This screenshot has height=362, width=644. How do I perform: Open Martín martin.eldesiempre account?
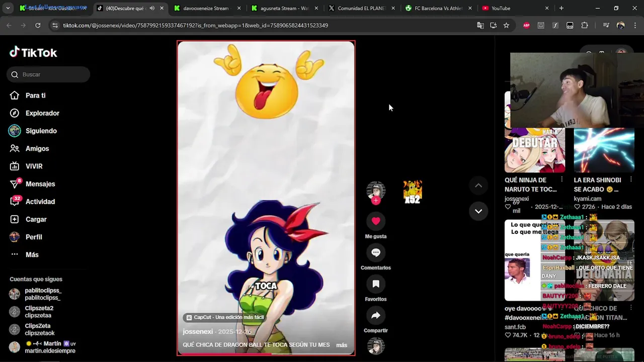(50, 347)
